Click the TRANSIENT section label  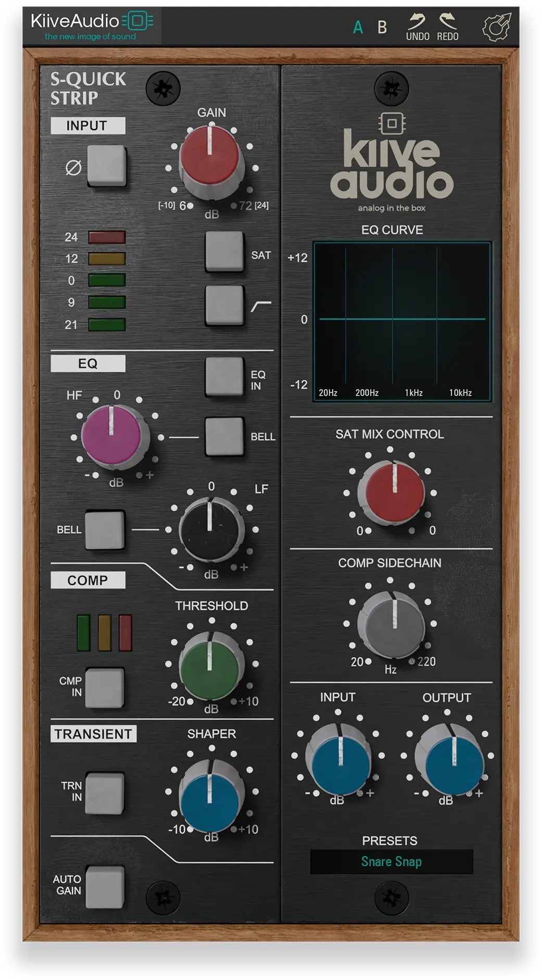click(x=93, y=733)
